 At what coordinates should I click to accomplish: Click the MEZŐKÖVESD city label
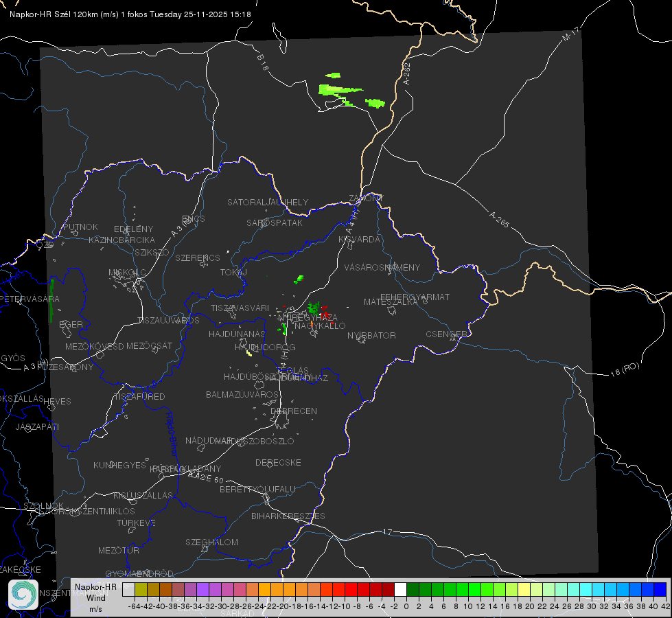(94, 346)
